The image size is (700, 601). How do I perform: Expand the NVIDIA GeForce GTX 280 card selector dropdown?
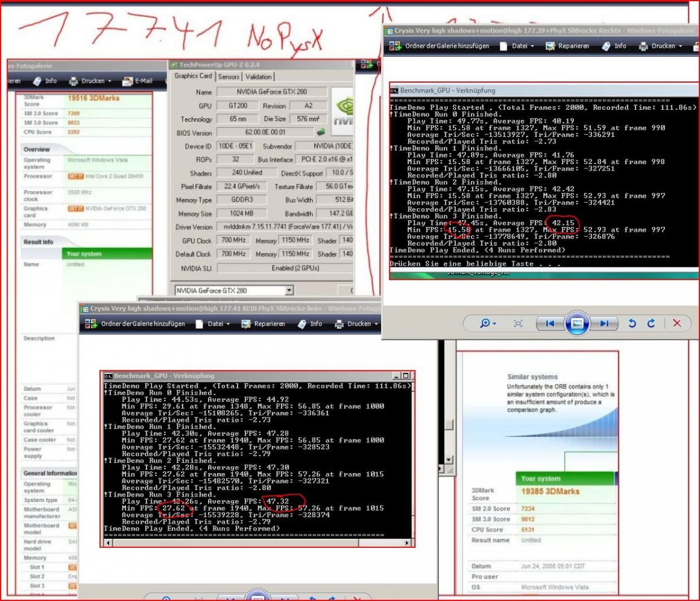click(x=289, y=290)
